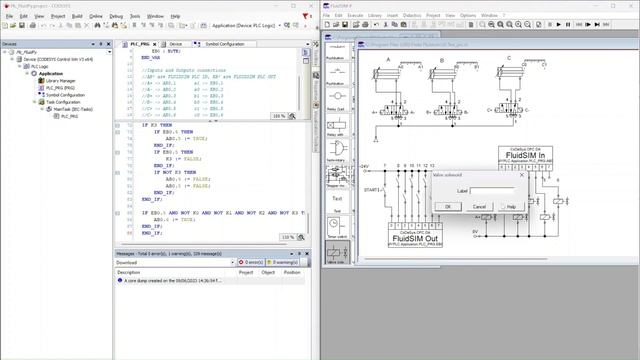The height and width of the screenshot is (360, 640).
Task: Select the top Pushbutton component in the library palette
Action: [337, 51]
